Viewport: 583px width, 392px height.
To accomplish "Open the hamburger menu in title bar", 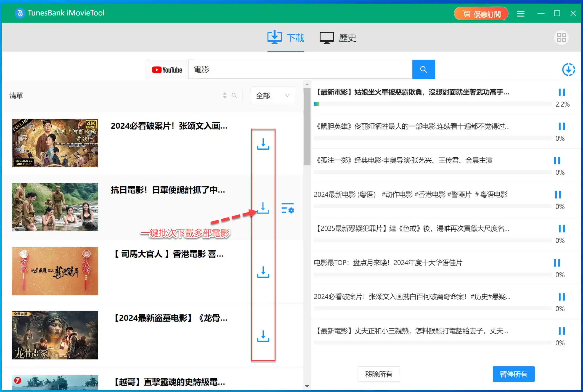I will pos(521,14).
